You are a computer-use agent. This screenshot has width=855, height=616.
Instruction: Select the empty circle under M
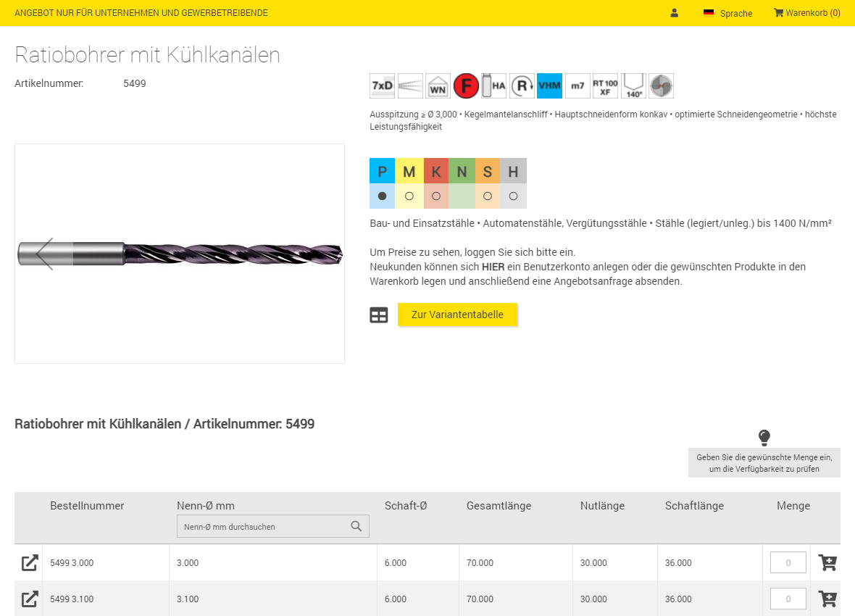pos(409,196)
